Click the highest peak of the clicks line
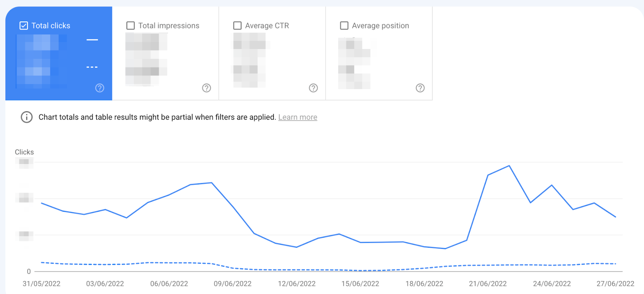Screen dimensions: 644x294 pos(509,166)
